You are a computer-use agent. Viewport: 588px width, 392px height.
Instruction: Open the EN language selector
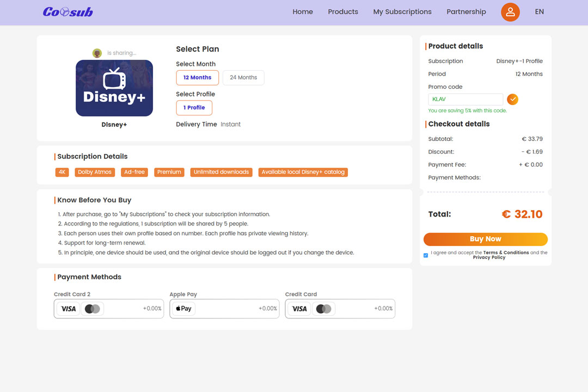pyautogui.click(x=539, y=12)
